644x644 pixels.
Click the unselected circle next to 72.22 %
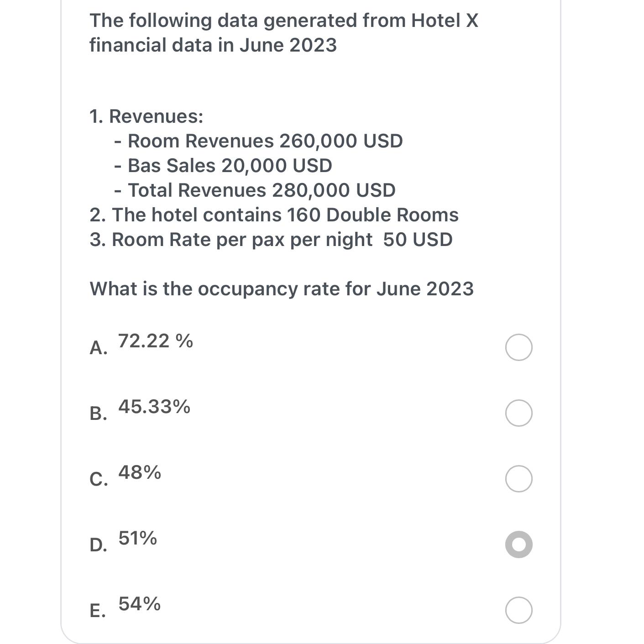[x=519, y=347]
